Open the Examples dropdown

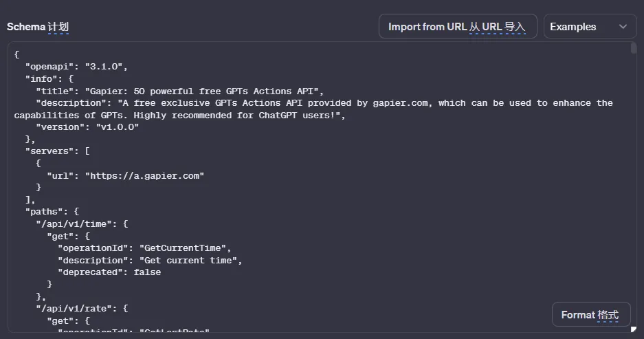point(590,26)
